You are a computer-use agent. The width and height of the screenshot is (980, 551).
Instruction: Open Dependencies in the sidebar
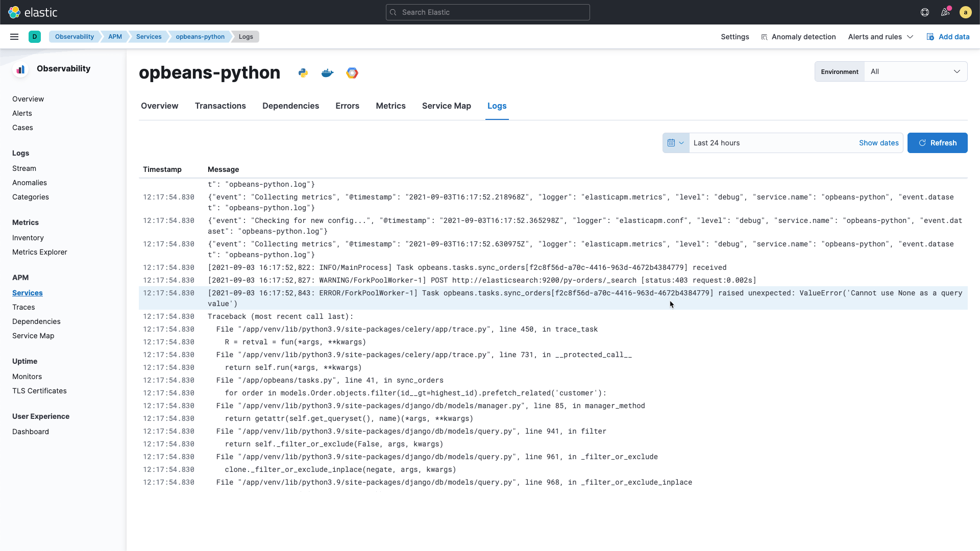click(36, 321)
